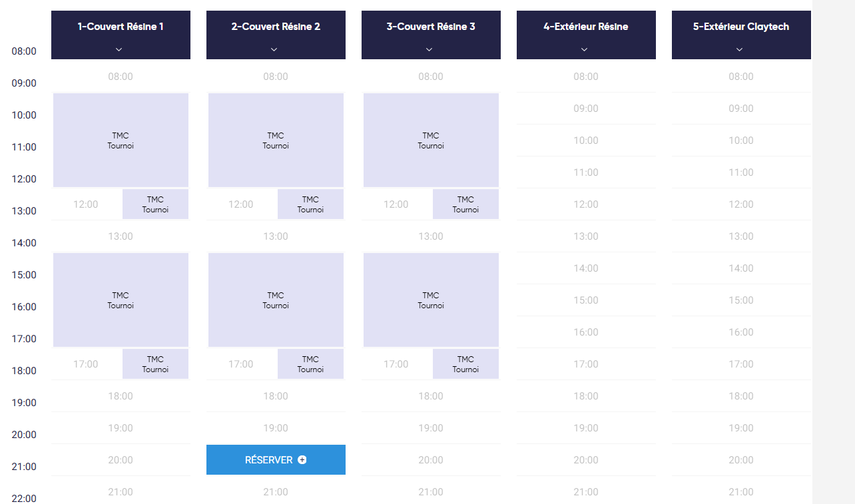Select the 13:00 slot on Couvert Résine 2

276,236
